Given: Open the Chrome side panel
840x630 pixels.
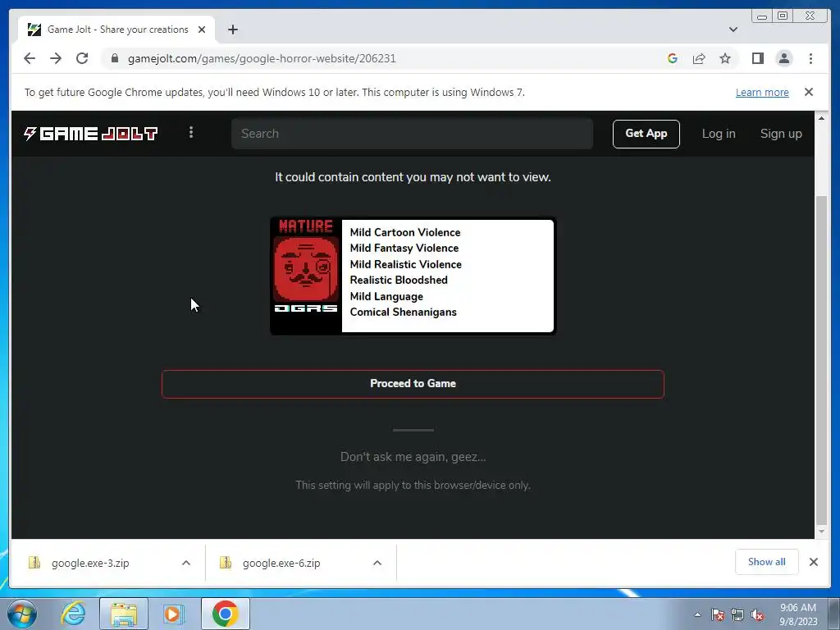Looking at the screenshot, I should pos(757,58).
